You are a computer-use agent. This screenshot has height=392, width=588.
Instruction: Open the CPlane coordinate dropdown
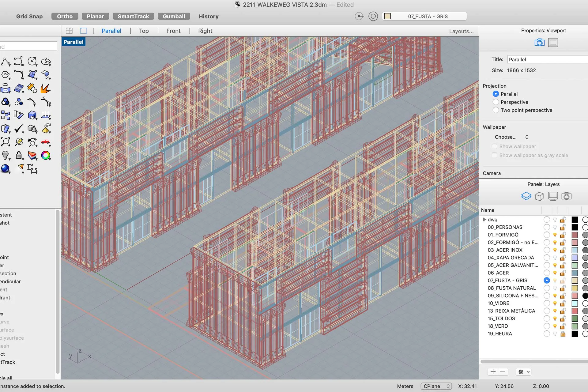coord(436,386)
